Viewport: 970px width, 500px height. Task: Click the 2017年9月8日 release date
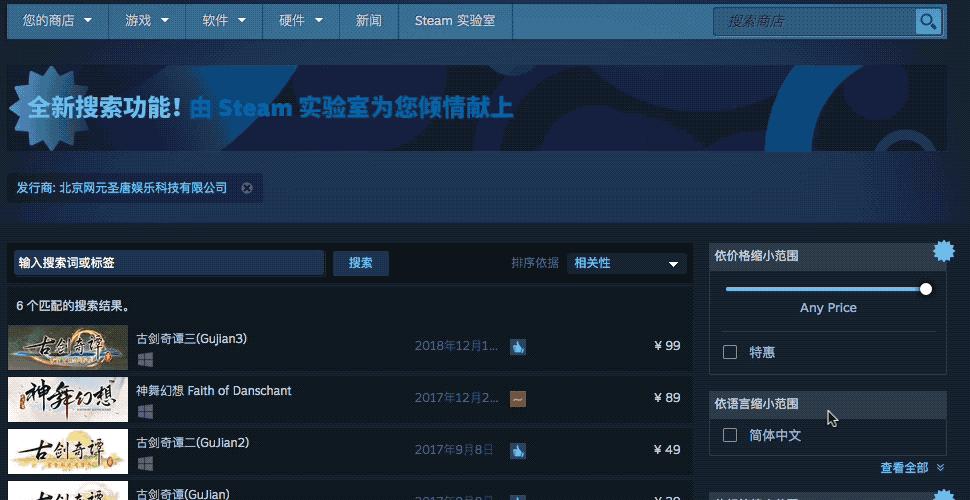pyautogui.click(x=454, y=450)
